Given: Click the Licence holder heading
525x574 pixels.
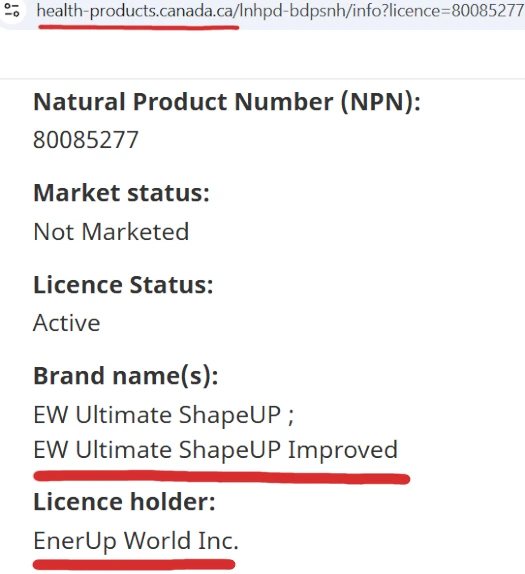Looking at the screenshot, I should [124, 502].
